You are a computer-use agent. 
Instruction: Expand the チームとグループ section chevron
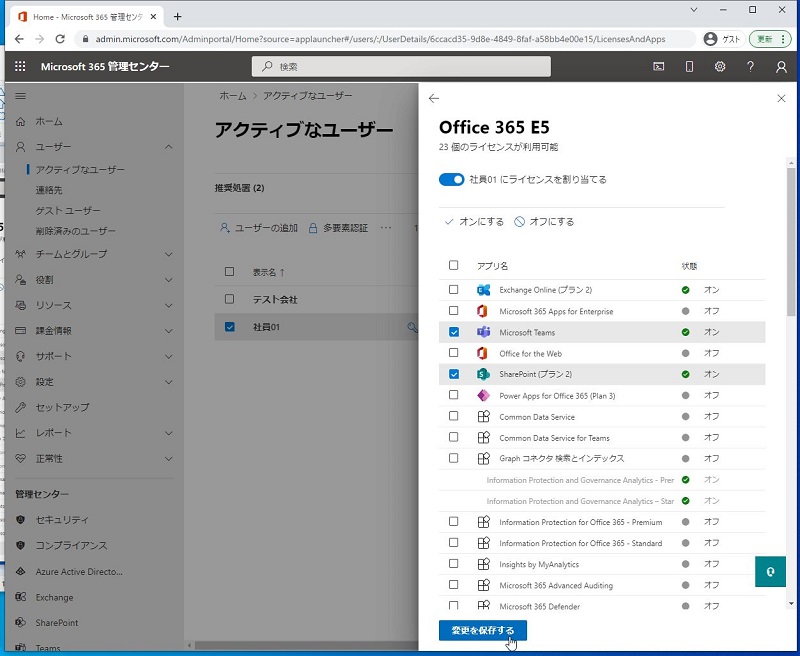(169, 254)
